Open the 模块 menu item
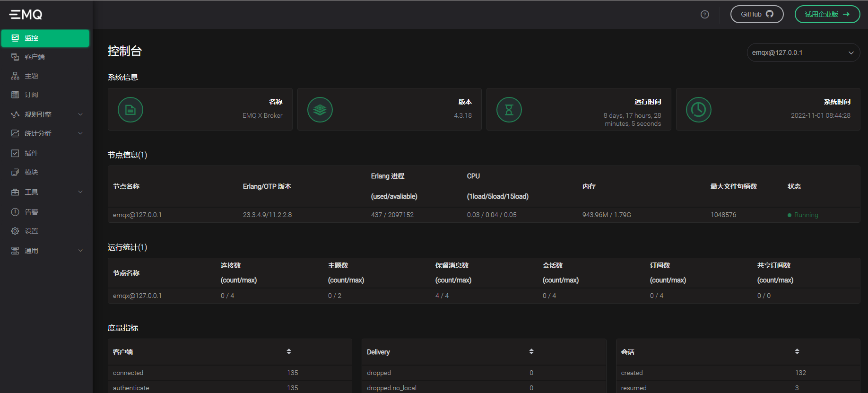The image size is (868, 393). point(45,172)
